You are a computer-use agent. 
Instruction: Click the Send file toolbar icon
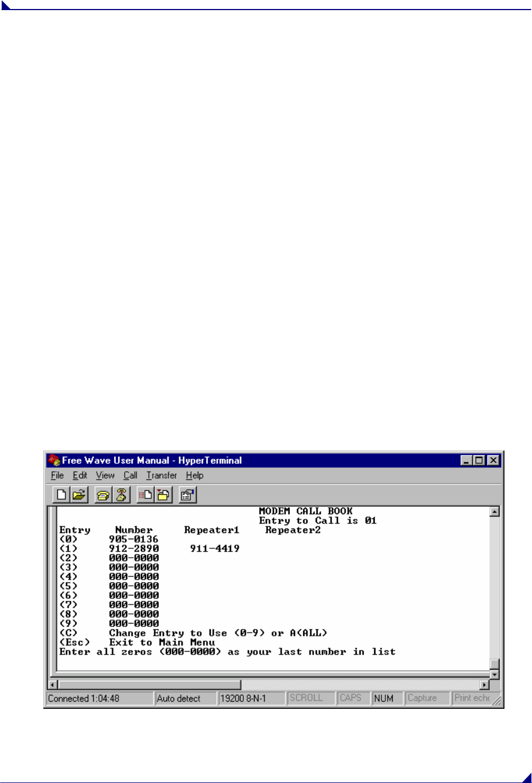(145, 495)
